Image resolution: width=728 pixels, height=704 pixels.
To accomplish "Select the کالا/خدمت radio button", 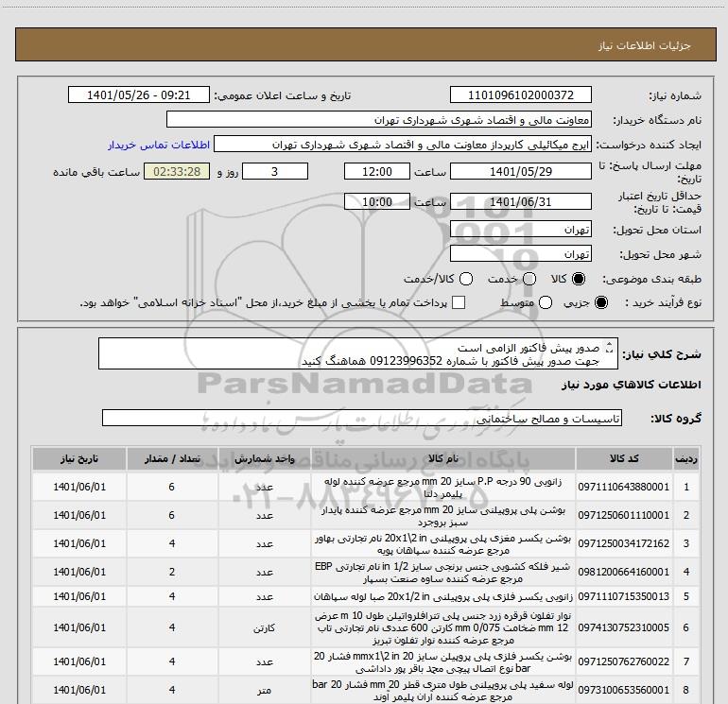I will click(466, 279).
